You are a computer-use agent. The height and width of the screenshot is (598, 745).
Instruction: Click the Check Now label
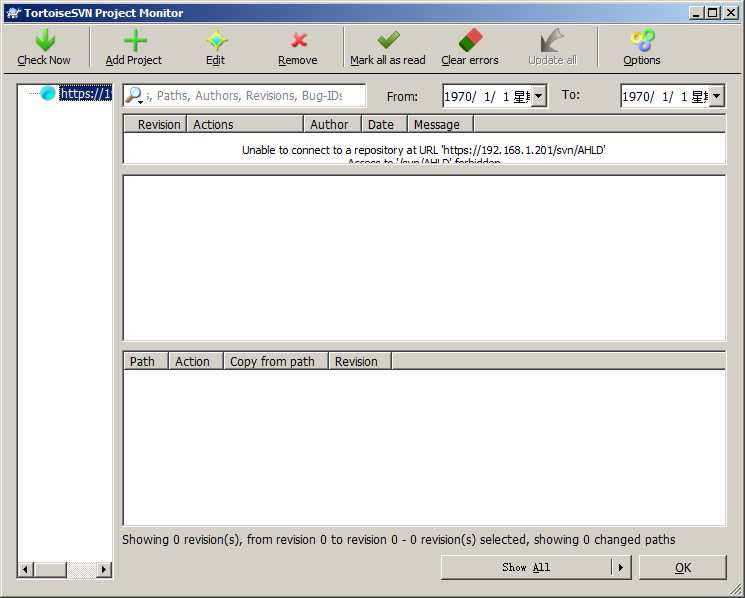pos(44,60)
